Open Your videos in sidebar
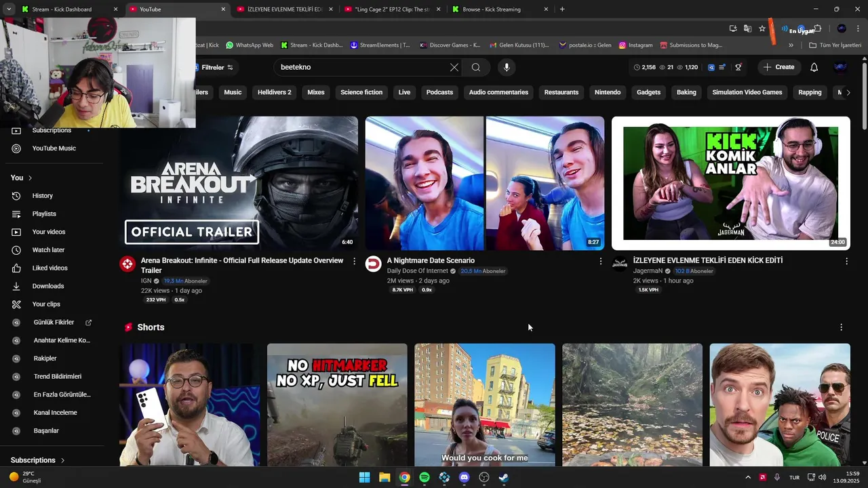 click(49, 232)
